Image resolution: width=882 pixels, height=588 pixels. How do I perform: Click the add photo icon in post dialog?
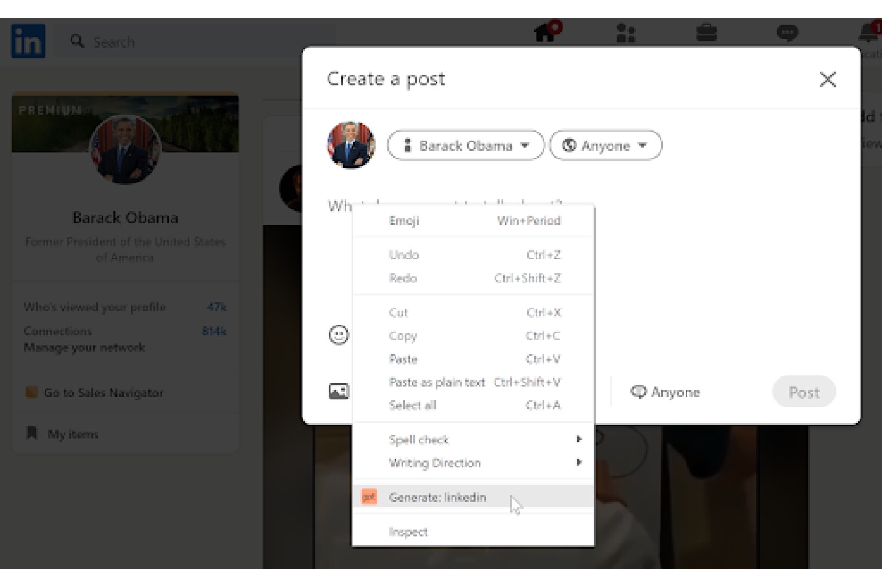pyautogui.click(x=339, y=391)
